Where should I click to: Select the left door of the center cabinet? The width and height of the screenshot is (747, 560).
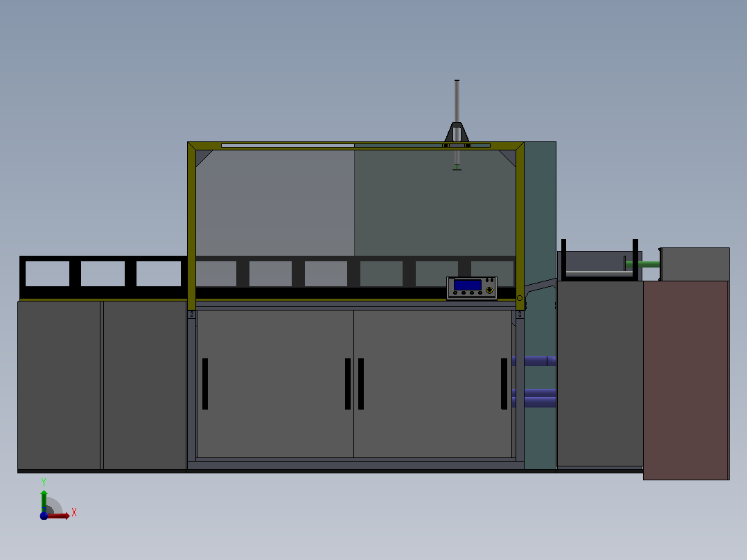pyautogui.click(x=275, y=384)
